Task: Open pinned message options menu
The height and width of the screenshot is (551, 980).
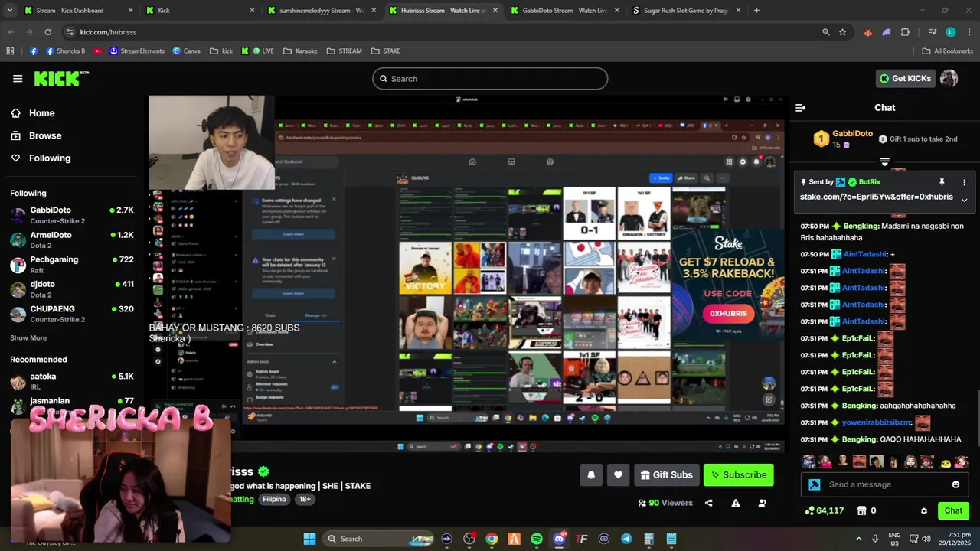Action: click(x=964, y=182)
